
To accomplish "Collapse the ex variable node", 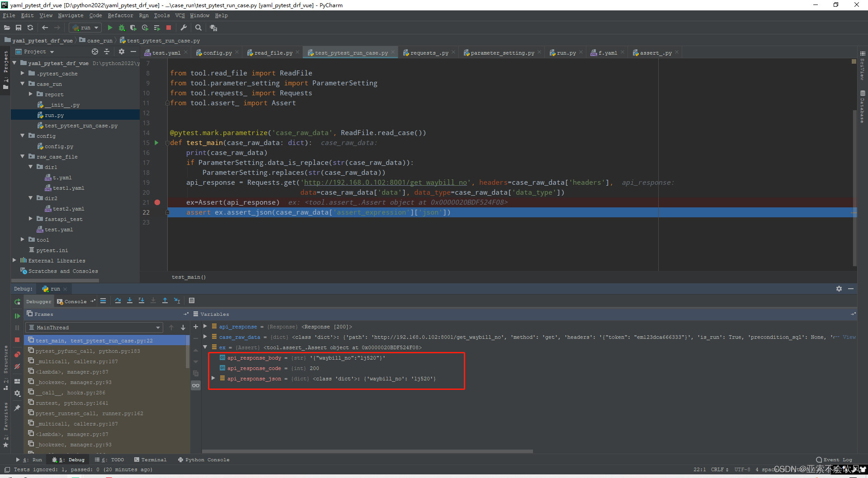I will click(x=205, y=347).
